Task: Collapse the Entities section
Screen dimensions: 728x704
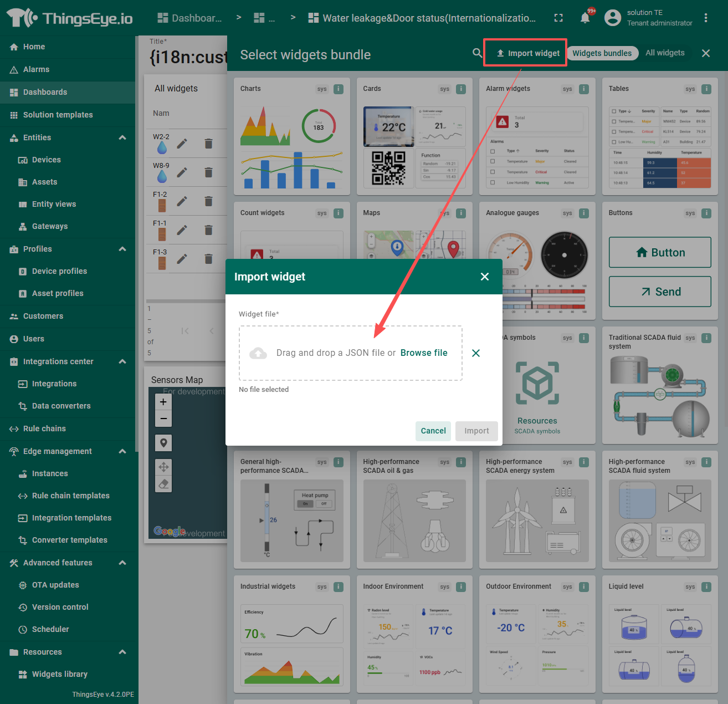Action: point(122,137)
